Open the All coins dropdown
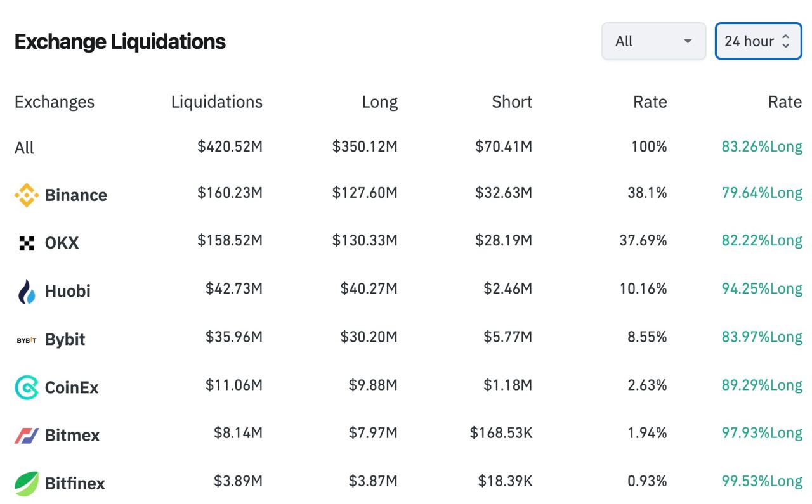The height and width of the screenshot is (504, 812). click(x=653, y=41)
